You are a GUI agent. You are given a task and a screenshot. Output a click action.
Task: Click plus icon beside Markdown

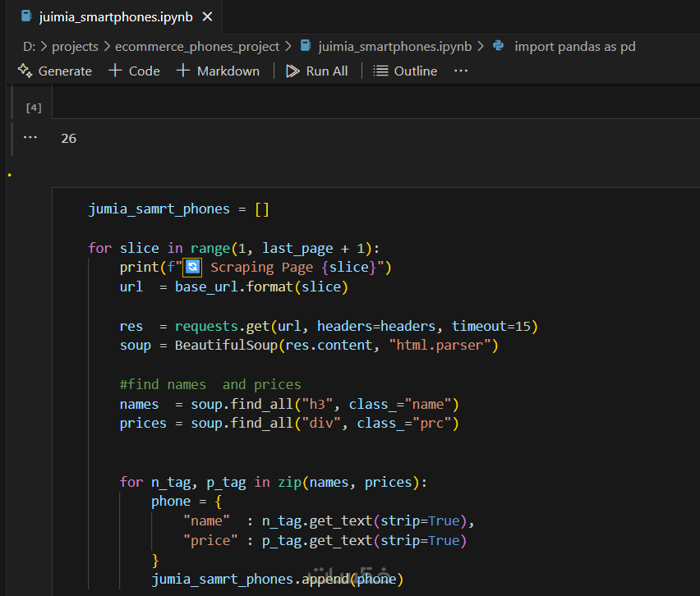coord(183,71)
